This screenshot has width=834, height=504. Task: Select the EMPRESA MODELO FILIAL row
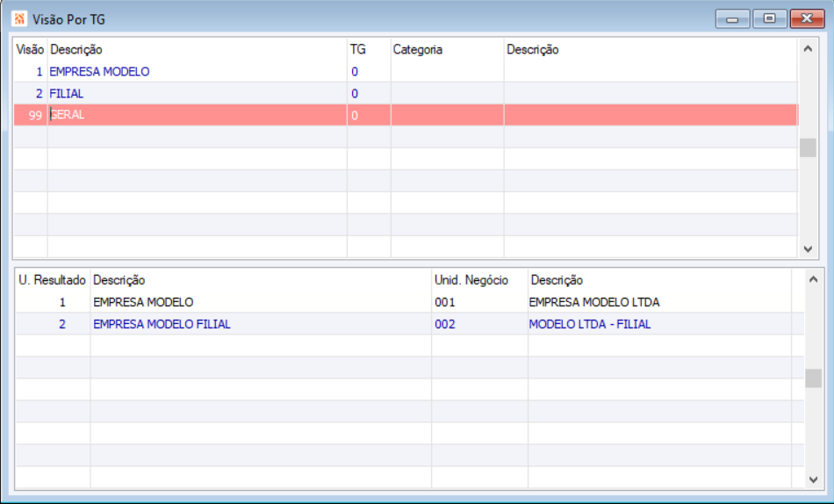(x=410, y=324)
